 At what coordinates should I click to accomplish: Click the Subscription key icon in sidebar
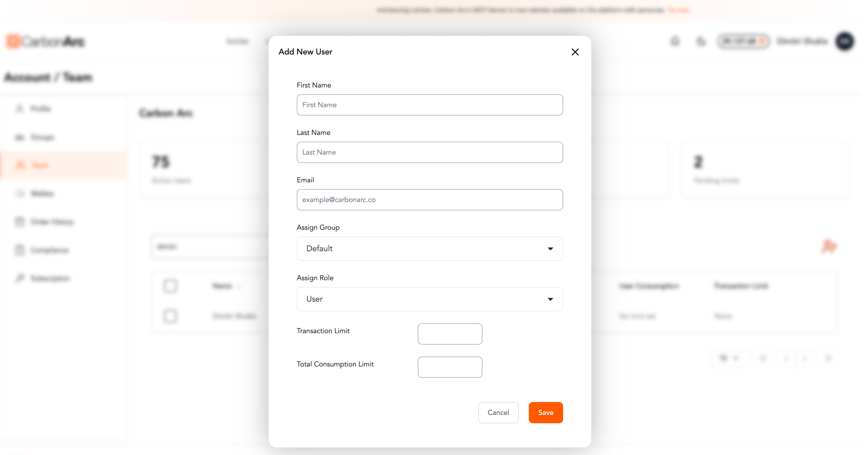click(x=19, y=278)
